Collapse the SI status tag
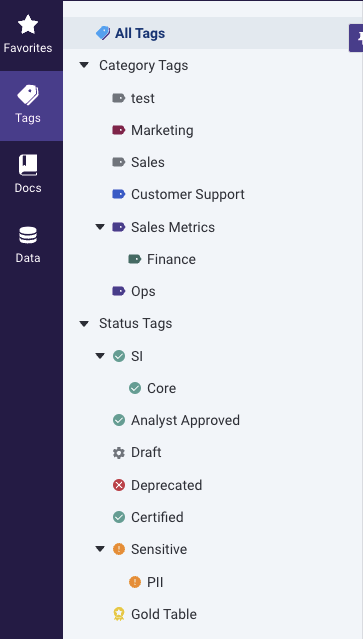Screen dimensions: 363x639 click(100, 356)
